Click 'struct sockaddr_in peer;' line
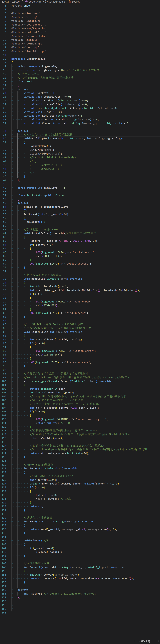160x644 pixels. click(48, 389)
